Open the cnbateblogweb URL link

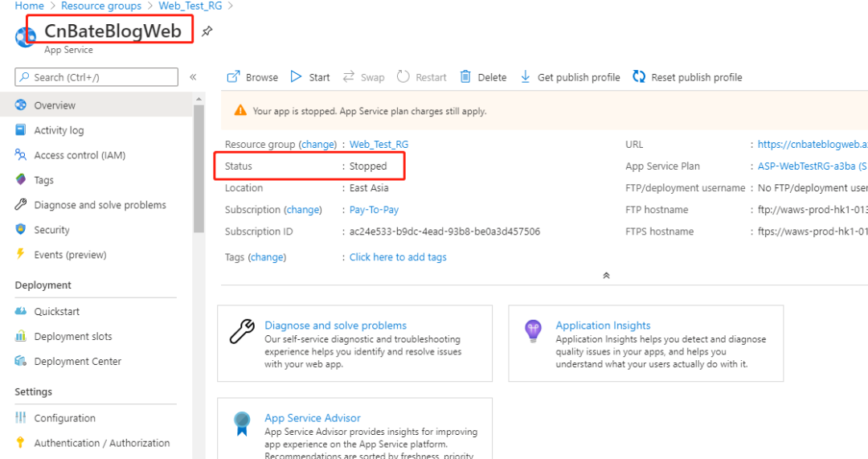click(812, 144)
